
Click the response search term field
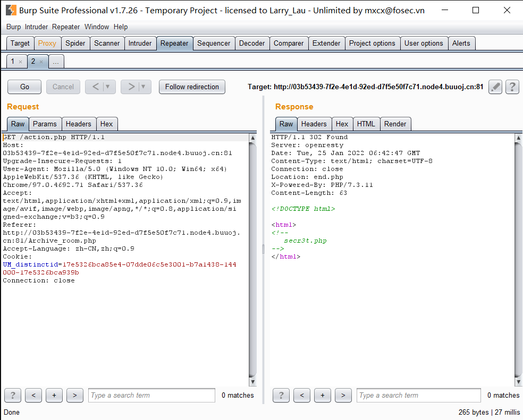click(418, 395)
